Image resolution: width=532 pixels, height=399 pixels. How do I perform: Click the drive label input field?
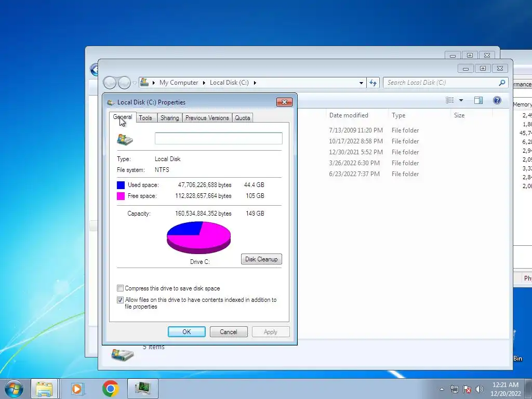pyautogui.click(x=219, y=138)
